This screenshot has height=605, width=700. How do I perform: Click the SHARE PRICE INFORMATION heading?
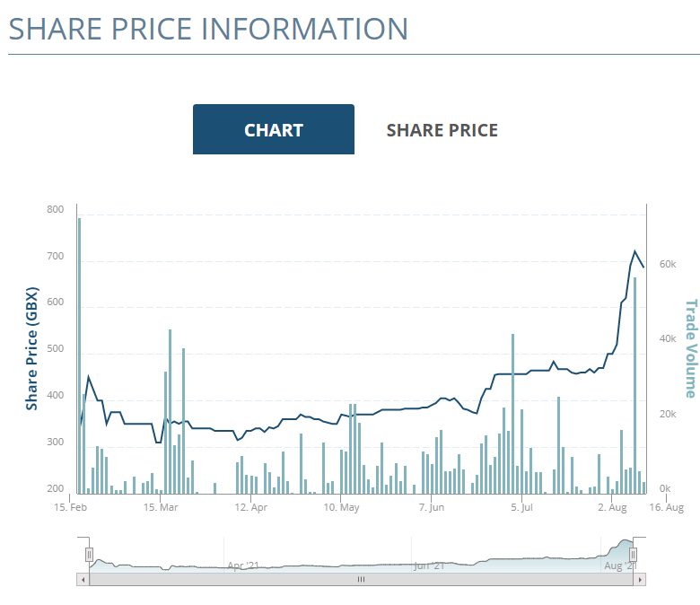click(208, 29)
